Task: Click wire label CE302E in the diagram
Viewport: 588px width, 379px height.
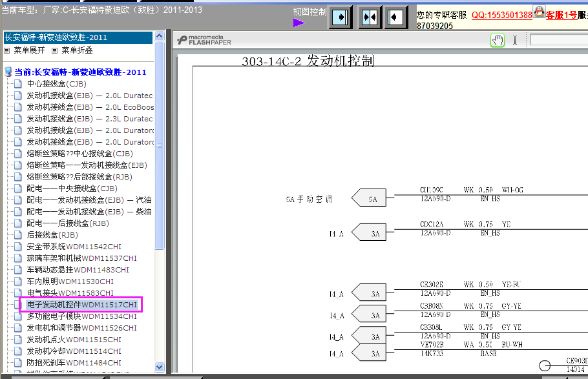Action: [432, 285]
